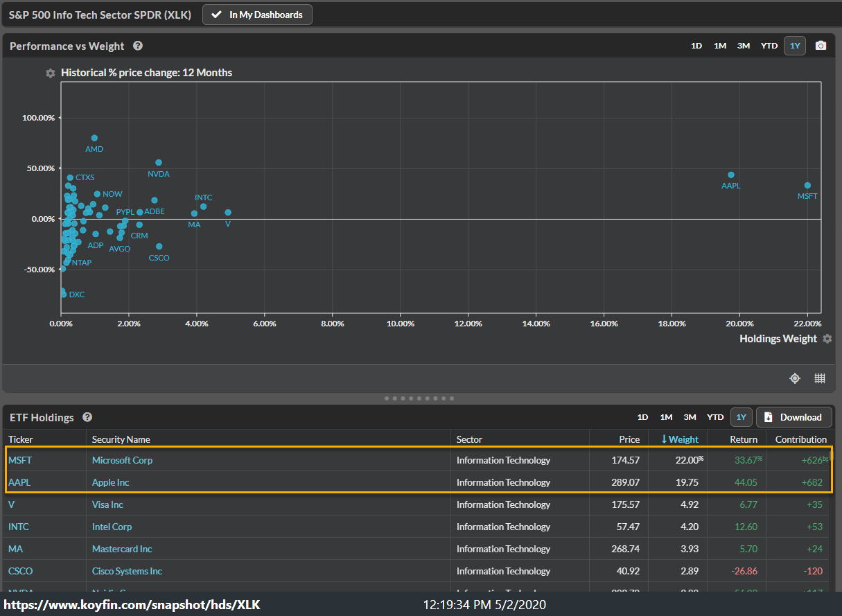Switch ETF Holdings period to 1D

pyautogui.click(x=642, y=417)
